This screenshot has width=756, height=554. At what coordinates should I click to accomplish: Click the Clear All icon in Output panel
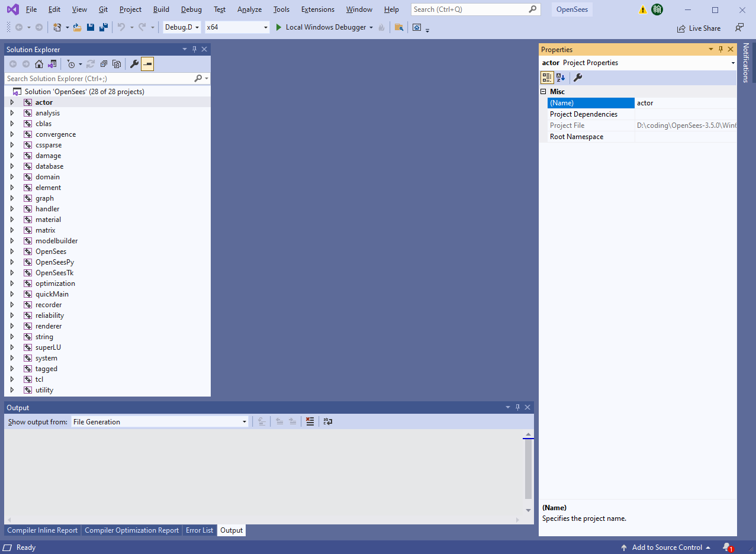310,421
